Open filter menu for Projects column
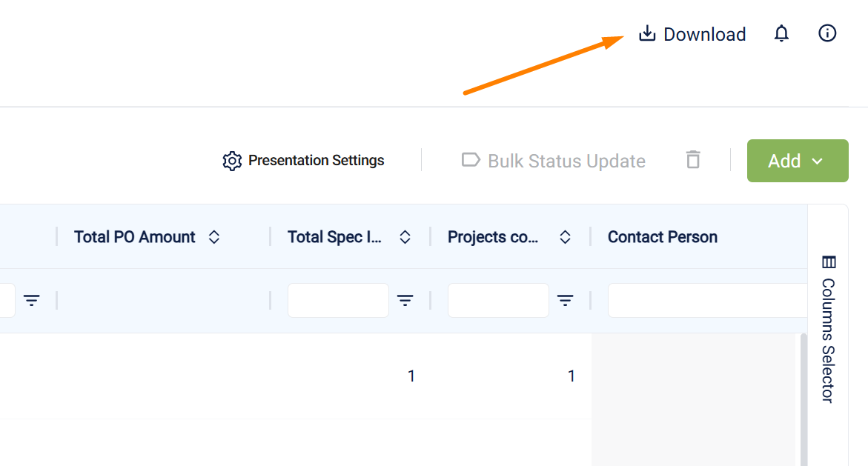The height and width of the screenshot is (466, 868). [x=566, y=300]
